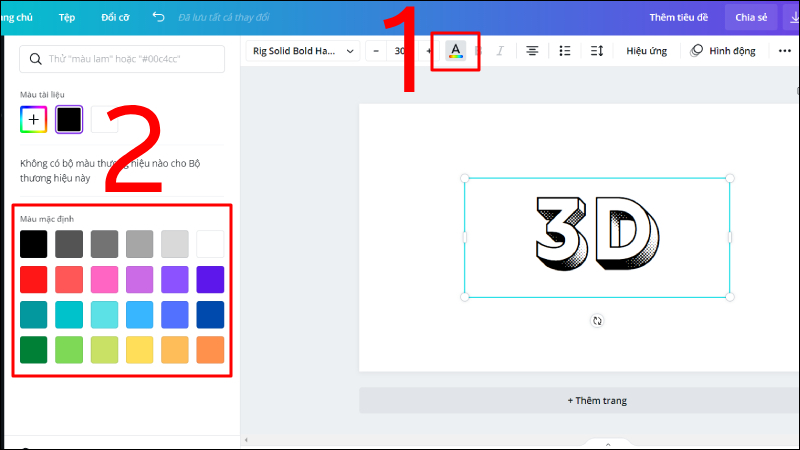Pick the orange color swatch

tap(210, 350)
